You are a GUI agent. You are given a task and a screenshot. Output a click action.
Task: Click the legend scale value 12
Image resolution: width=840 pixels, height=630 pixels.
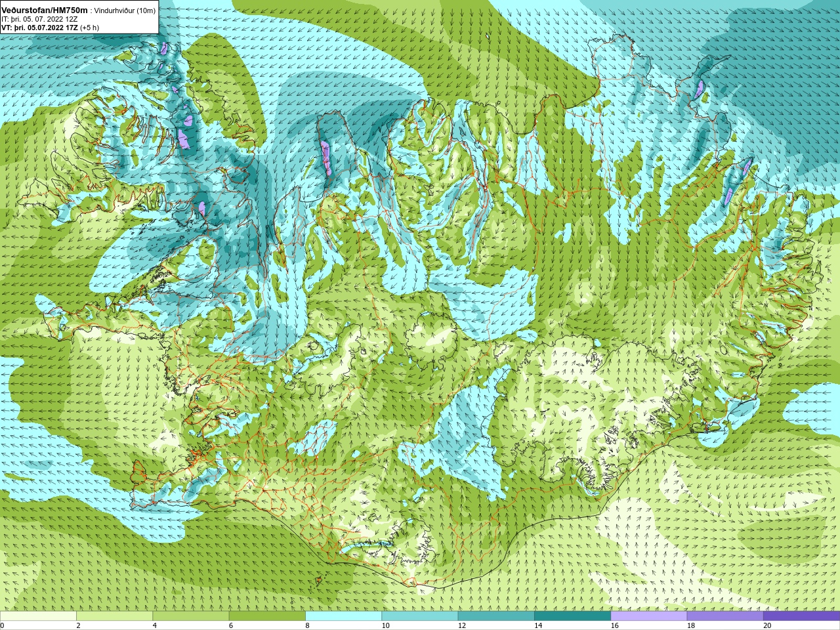coord(462,625)
